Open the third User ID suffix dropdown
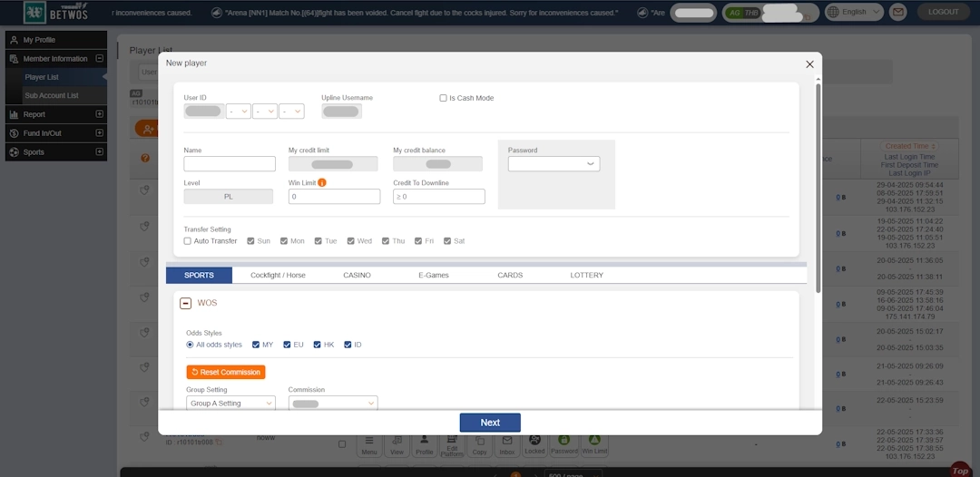 292,112
